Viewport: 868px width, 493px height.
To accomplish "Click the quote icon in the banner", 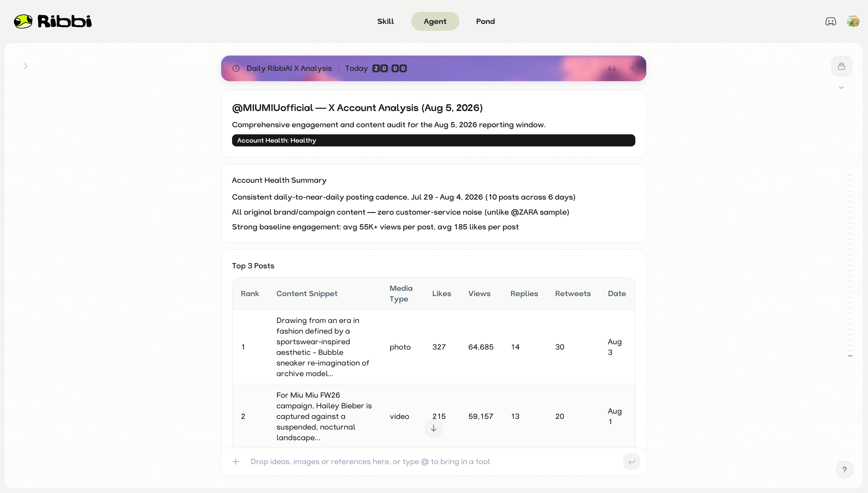I will coord(612,68).
